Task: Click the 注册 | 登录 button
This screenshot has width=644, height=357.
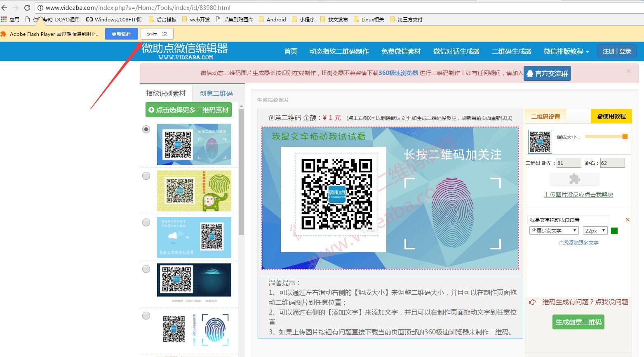Action: click(617, 51)
